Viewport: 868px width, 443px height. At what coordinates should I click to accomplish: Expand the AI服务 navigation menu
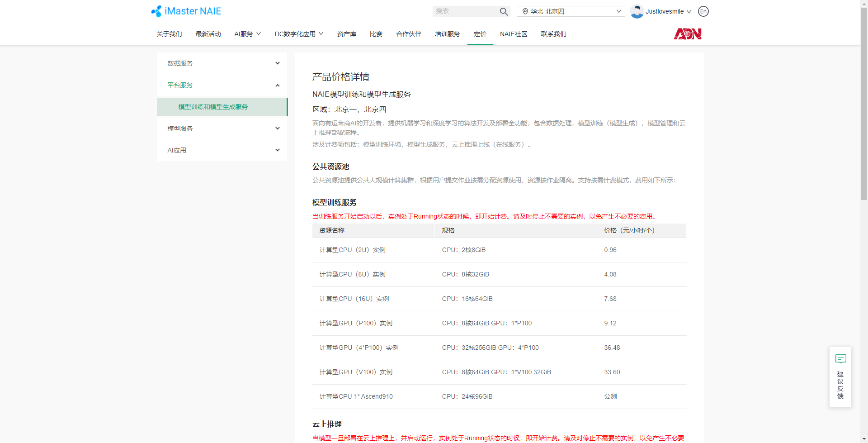coord(247,34)
